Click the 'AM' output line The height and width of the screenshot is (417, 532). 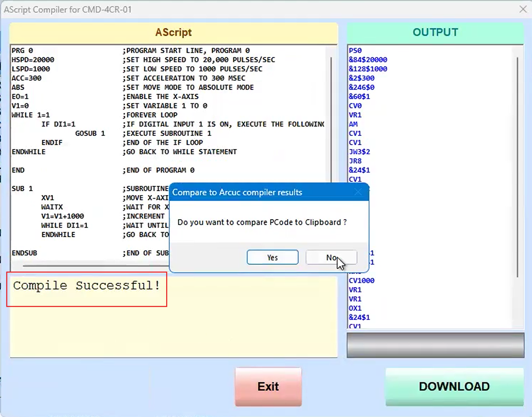click(x=353, y=125)
